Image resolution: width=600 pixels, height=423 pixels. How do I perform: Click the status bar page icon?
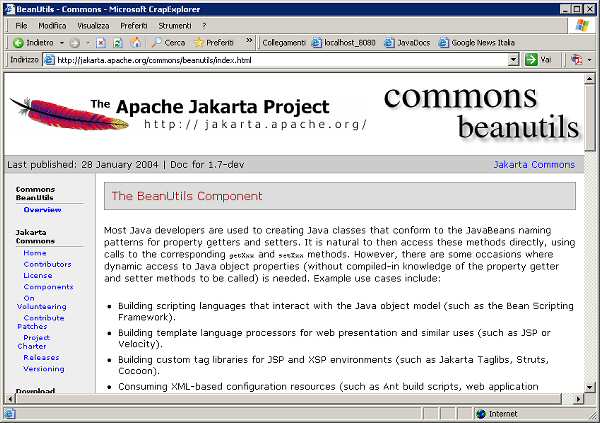pos(10,414)
